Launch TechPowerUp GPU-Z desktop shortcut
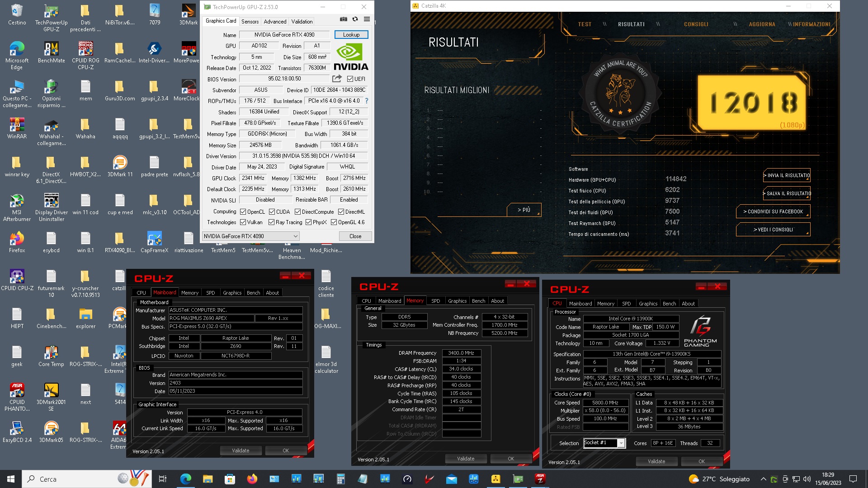 click(51, 18)
